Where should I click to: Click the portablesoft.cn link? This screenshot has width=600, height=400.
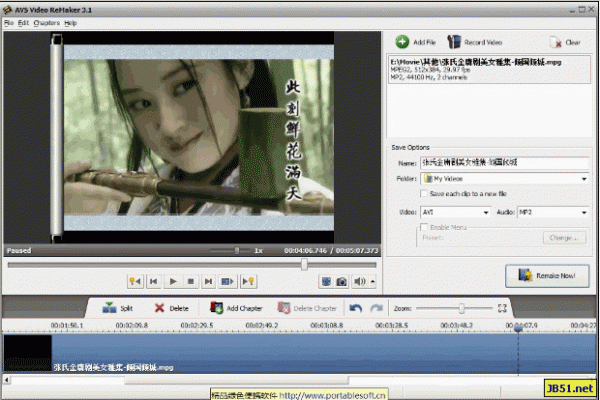pyautogui.click(x=332, y=395)
